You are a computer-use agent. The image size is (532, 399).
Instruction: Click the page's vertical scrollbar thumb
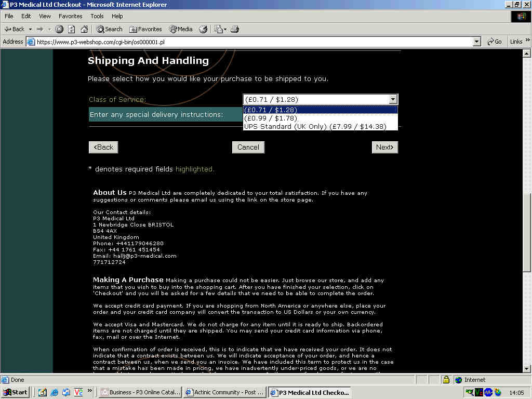(526, 231)
